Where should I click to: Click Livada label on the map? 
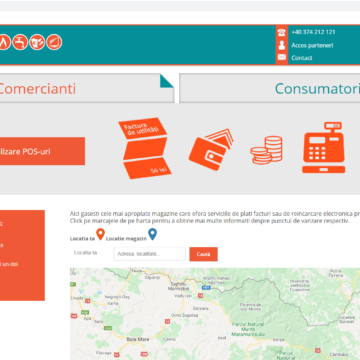click(x=76, y=298)
